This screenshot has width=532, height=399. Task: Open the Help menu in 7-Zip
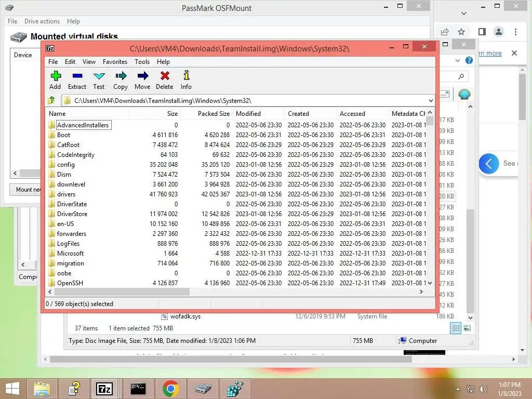[163, 62]
